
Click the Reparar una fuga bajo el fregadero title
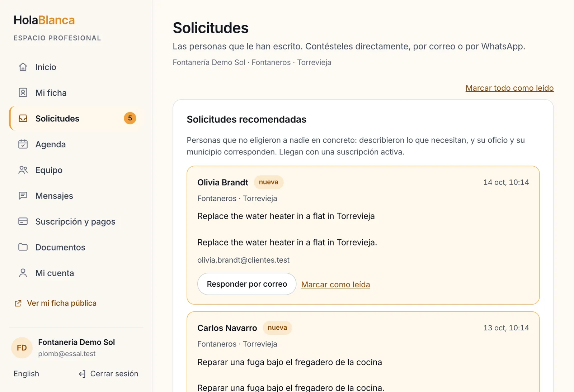pyautogui.click(x=290, y=362)
